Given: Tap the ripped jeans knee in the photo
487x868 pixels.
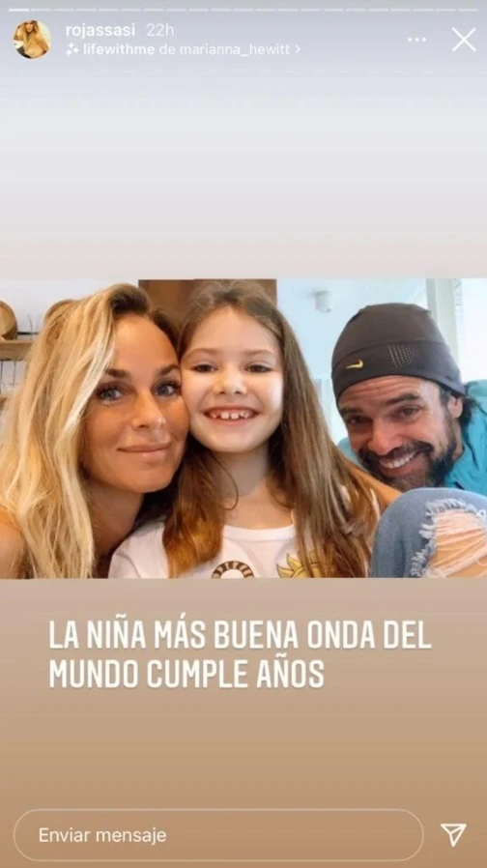Looking at the screenshot, I should (x=437, y=535).
